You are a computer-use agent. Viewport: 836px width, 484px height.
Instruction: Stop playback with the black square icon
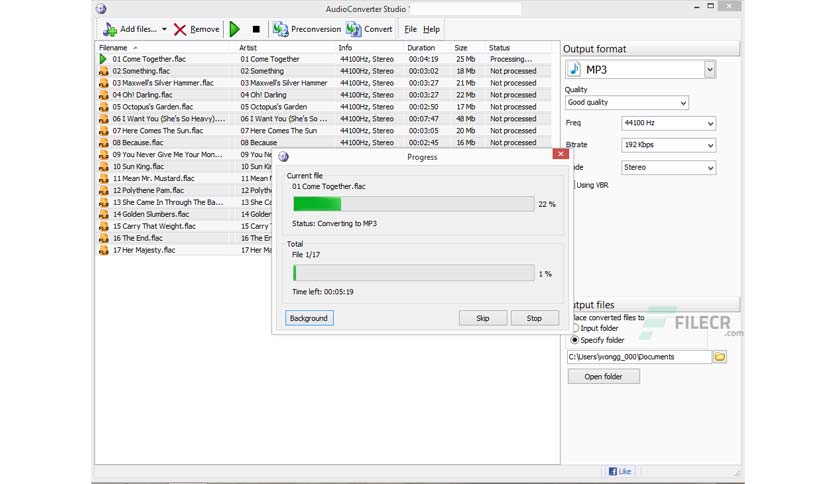[x=256, y=29]
